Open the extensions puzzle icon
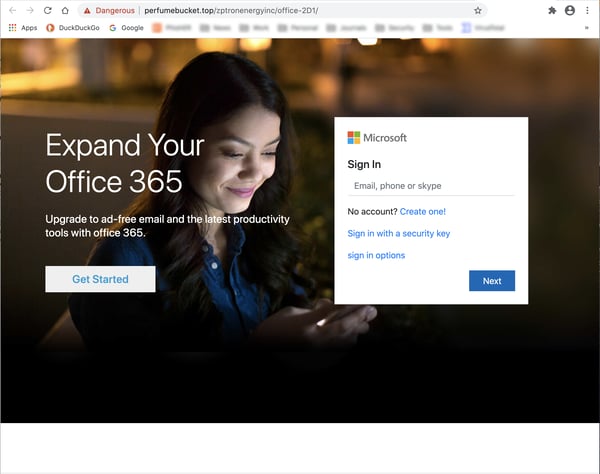Screen dimensions: 600x474 [x=552, y=10]
